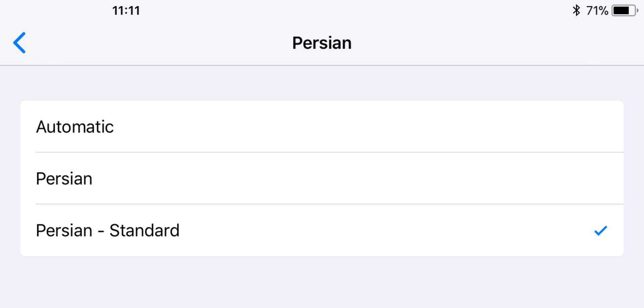
Task: Click the blue checkmark beside Persian - Standard
Action: click(600, 230)
